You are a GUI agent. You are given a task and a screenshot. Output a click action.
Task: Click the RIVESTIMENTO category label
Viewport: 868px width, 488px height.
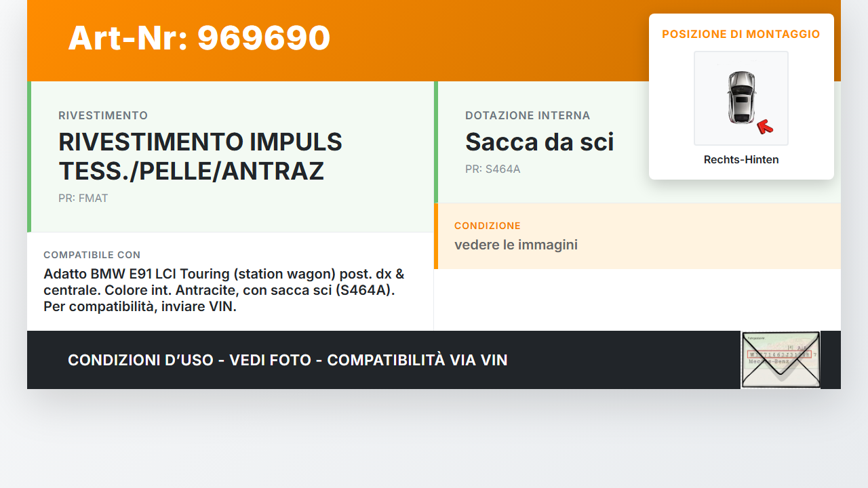[x=103, y=116]
